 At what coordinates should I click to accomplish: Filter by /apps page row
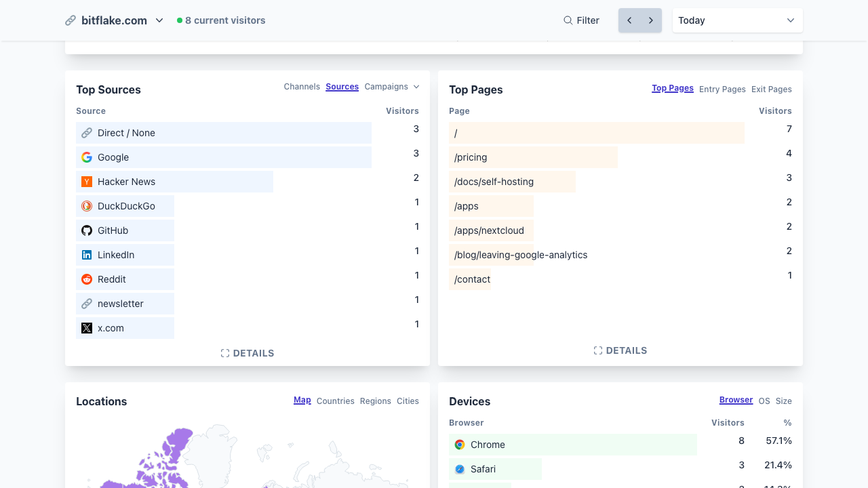[x=491, y=206]
